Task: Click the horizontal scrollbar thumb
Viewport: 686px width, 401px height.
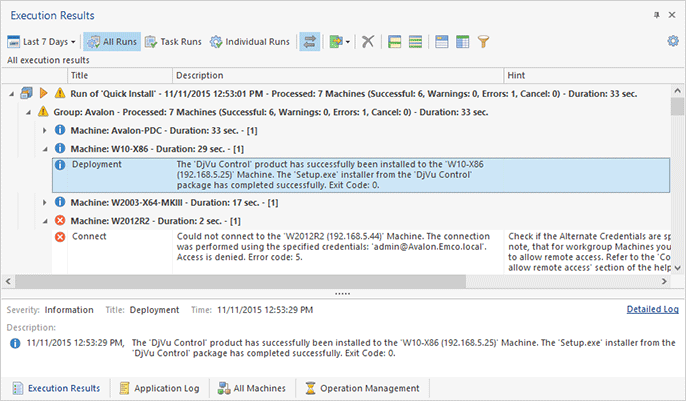Action: [x=241, y=281]
